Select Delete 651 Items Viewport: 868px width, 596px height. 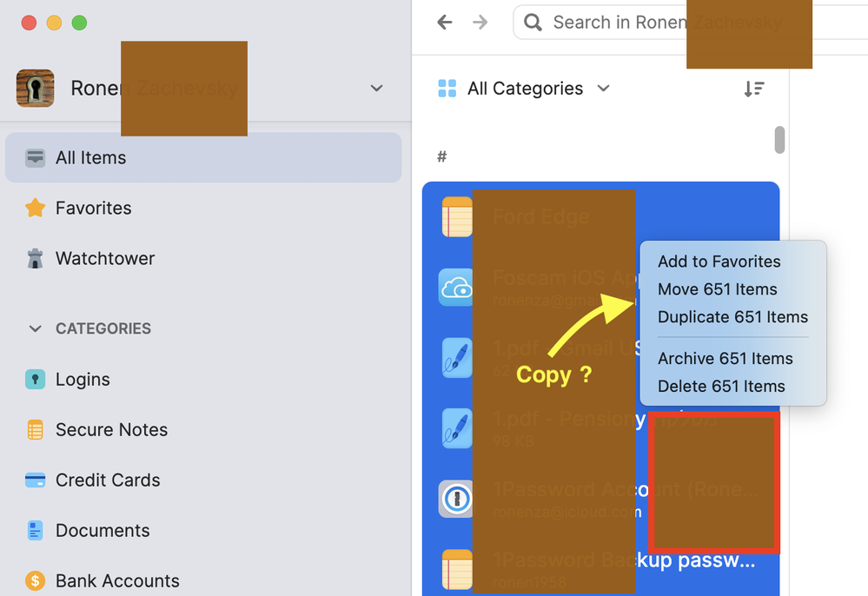721,387
